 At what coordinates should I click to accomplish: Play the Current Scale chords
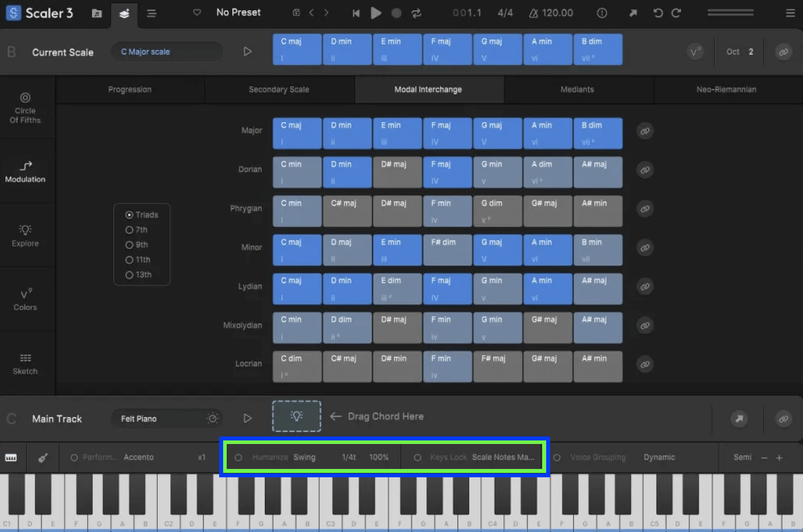[247, 52]
